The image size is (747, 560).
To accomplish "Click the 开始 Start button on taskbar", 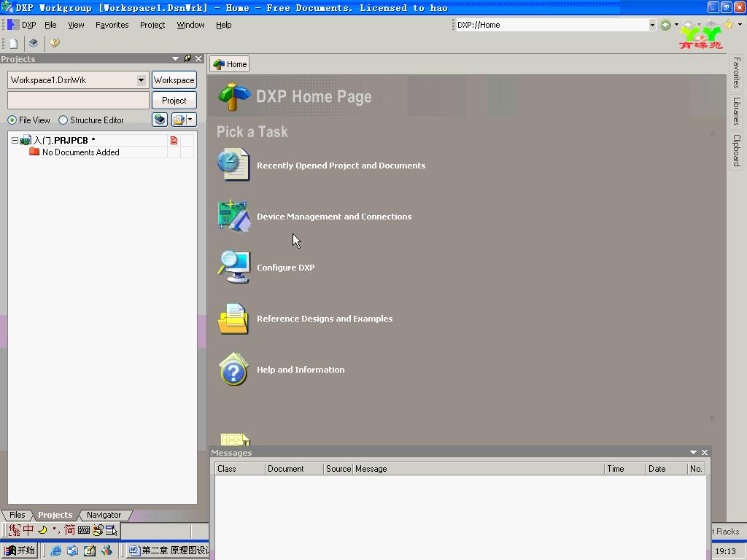I will click(x=20, y=551).
